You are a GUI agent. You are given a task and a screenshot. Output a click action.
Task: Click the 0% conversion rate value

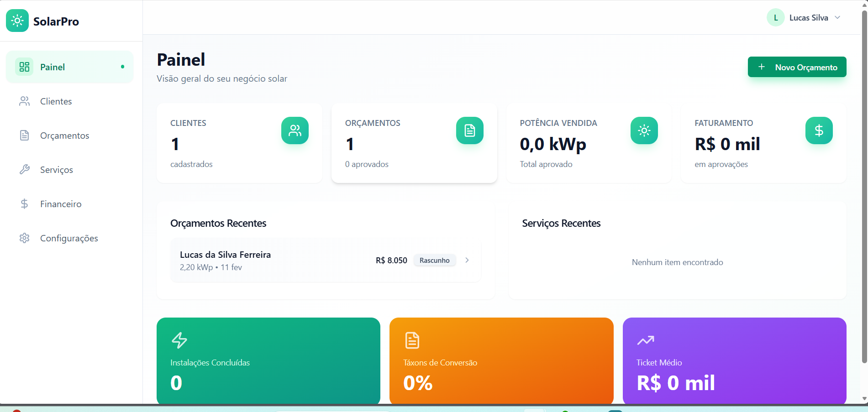[418, 383]
